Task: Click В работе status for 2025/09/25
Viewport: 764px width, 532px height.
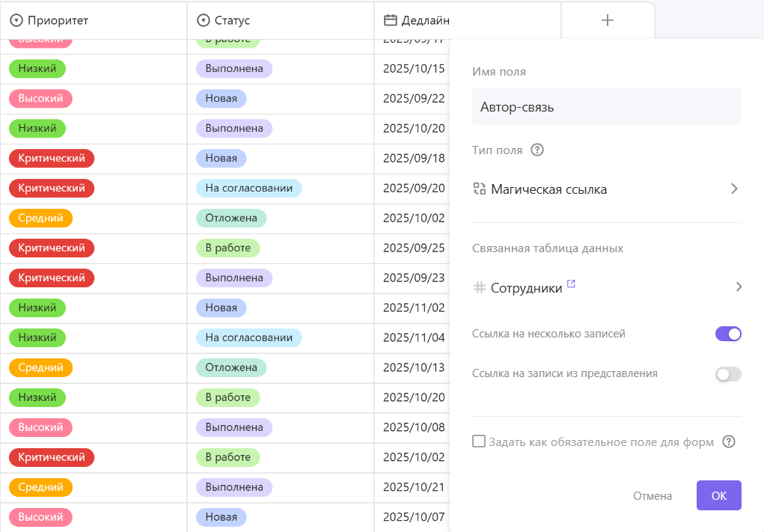Action: coord(228,248)
